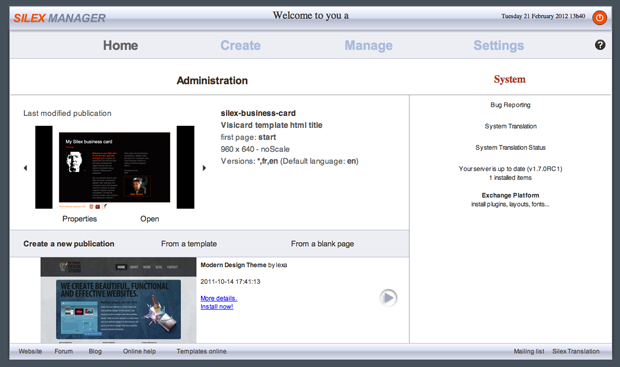620x367 pixels.
Task: Open Bug Reporting in System panel
Action: [510, 105]
